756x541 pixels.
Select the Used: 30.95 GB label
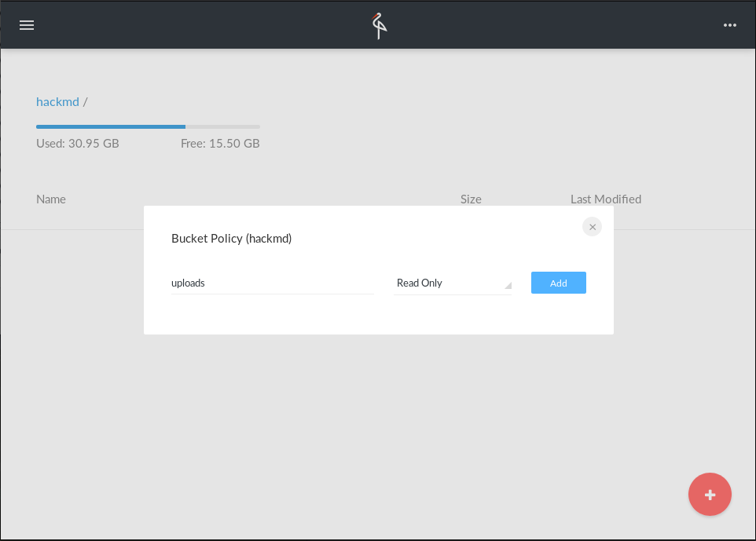(78, 144)
